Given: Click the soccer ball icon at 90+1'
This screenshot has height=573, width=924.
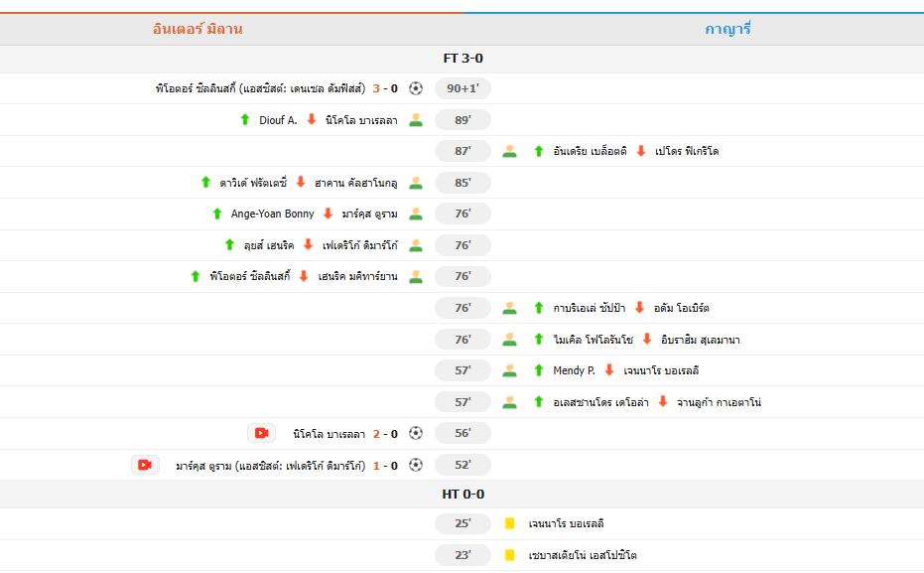Looking at the screenshot, I should coord(416,88).
